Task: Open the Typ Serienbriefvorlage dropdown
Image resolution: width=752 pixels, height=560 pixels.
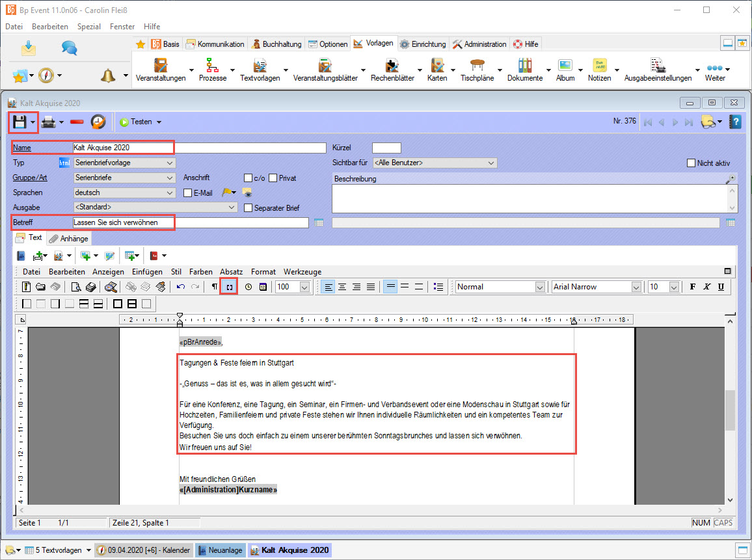Action: (124, 163)
